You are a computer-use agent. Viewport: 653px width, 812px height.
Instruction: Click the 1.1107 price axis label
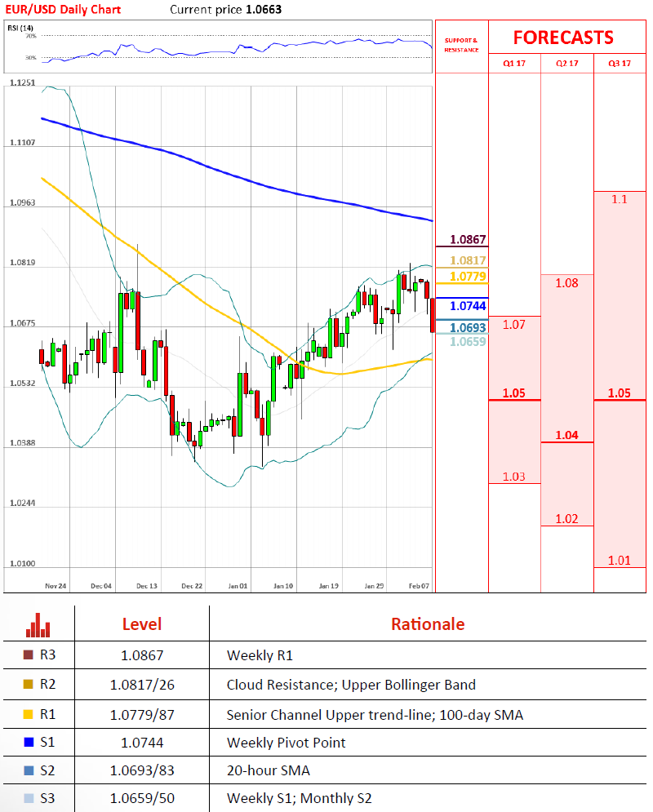pyautogui.click(x=23, y=143)
